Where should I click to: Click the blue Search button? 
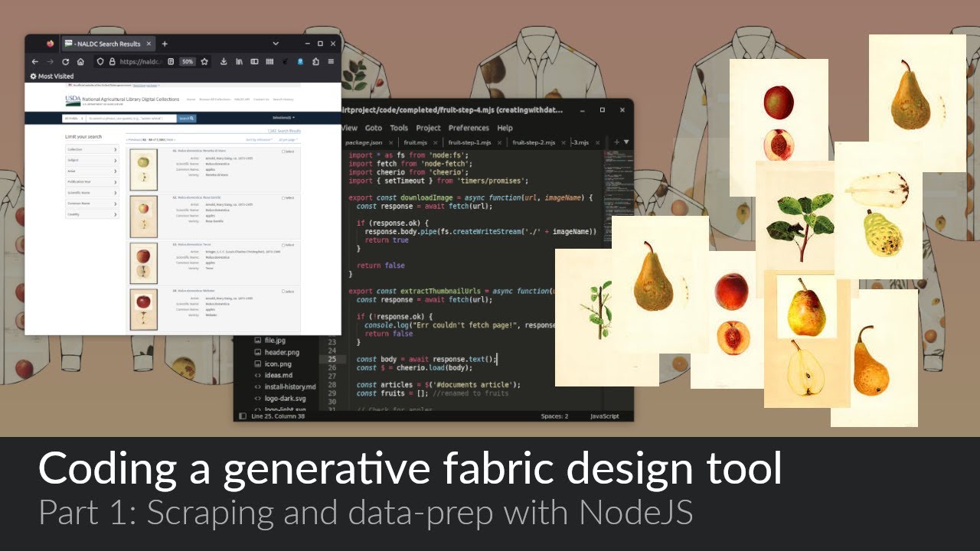187,119
